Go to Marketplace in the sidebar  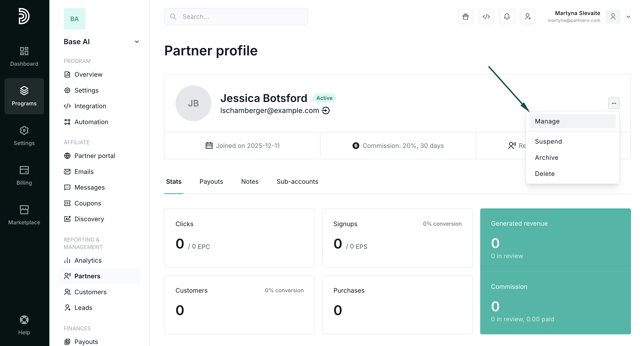(24, 215)
